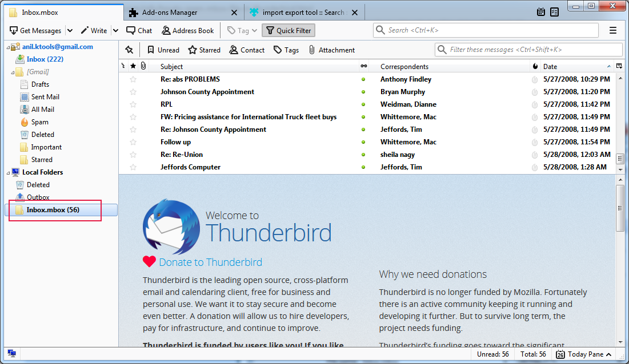Click online status icon in status bar
Viewport: 629px width, 364px height.
coord(11,354)
